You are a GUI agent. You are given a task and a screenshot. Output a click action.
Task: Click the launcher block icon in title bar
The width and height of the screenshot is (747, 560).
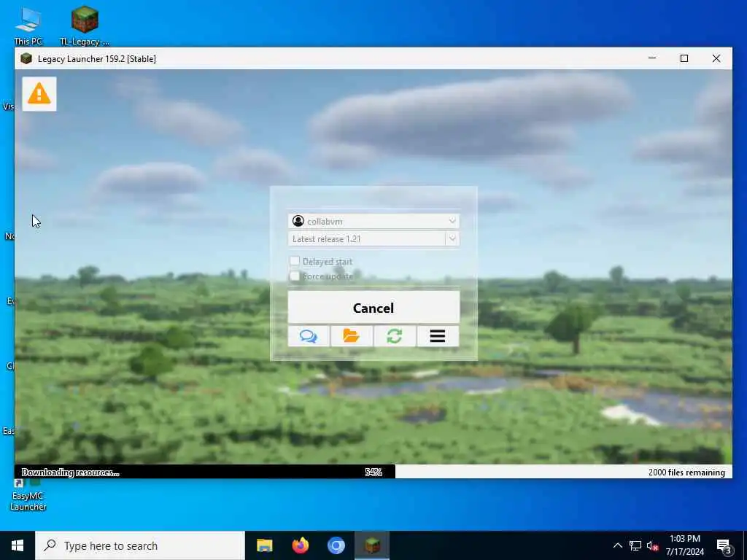(26, 58)
